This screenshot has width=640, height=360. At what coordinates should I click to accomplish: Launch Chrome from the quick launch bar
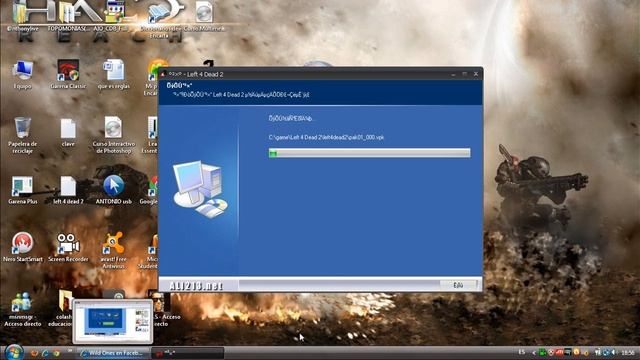pos(56,353)
